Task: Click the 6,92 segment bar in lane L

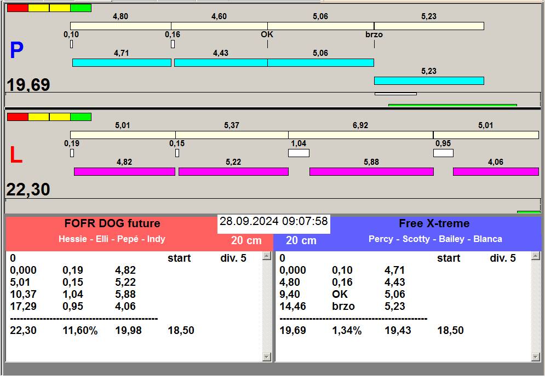Action: 360,135
